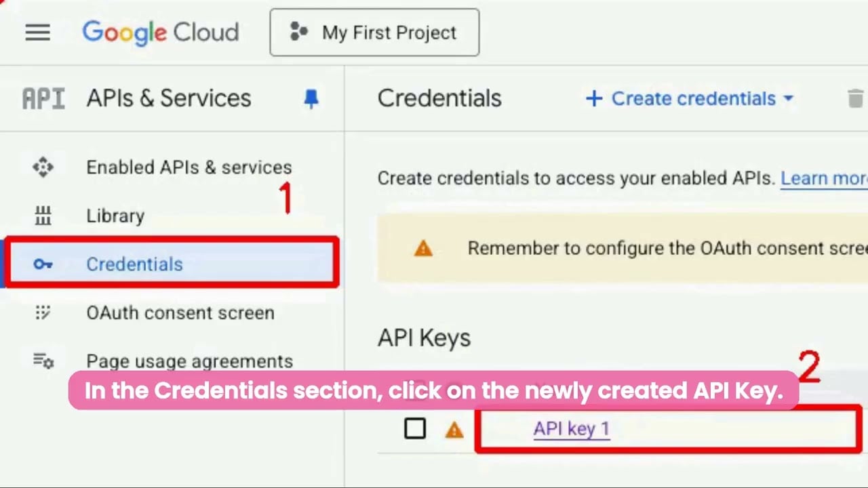Click the Enabled APIs & services icon

(x=43, y=167)
